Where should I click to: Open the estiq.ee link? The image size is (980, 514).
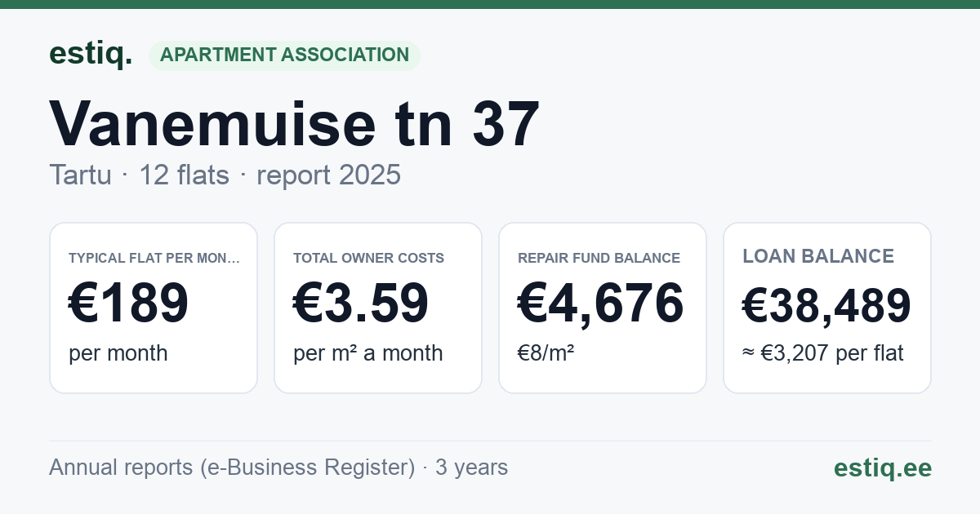point(883,467)
